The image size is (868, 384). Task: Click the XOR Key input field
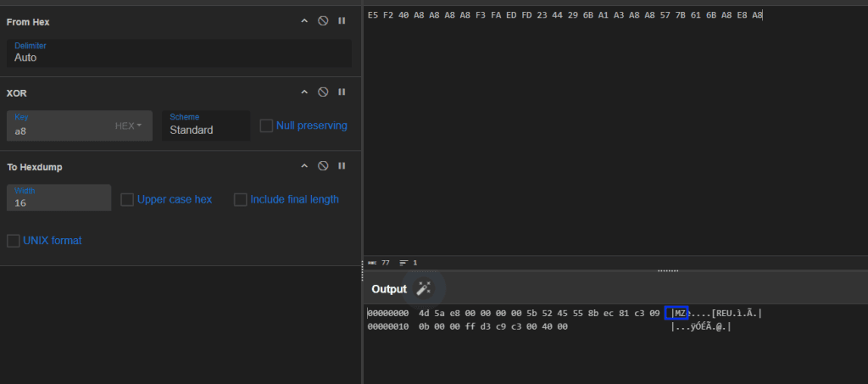click(61, 125)
